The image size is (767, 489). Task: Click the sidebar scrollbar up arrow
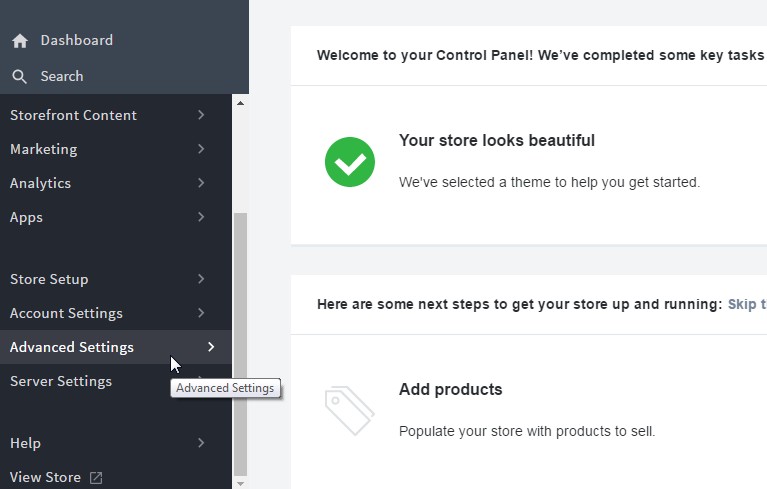click(240, 102)
